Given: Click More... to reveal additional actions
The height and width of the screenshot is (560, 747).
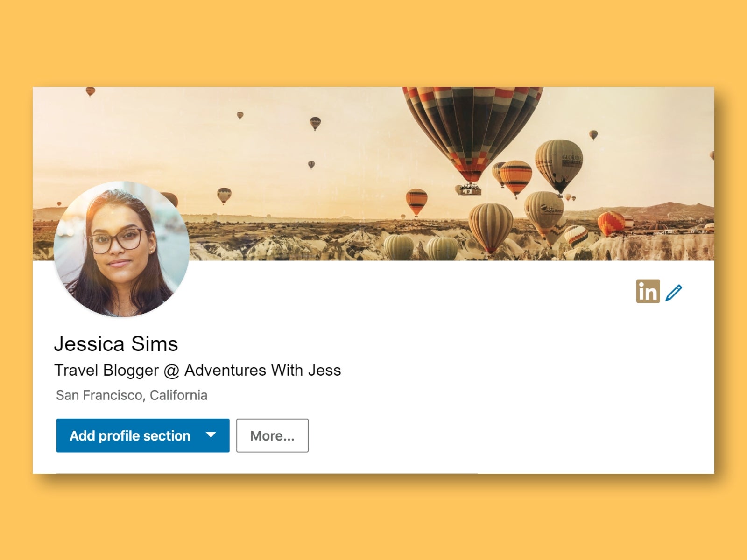Looking at the screenshot, I should pos(272,435).
